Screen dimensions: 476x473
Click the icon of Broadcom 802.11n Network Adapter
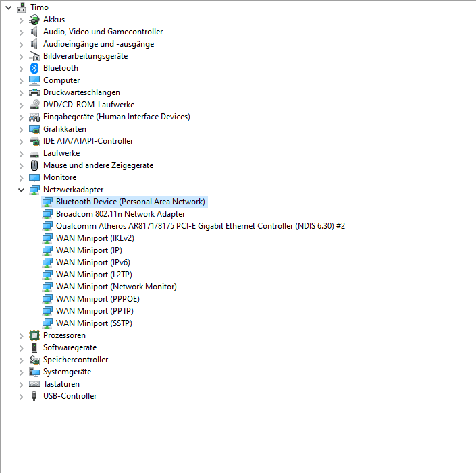(x=47, y=214)
